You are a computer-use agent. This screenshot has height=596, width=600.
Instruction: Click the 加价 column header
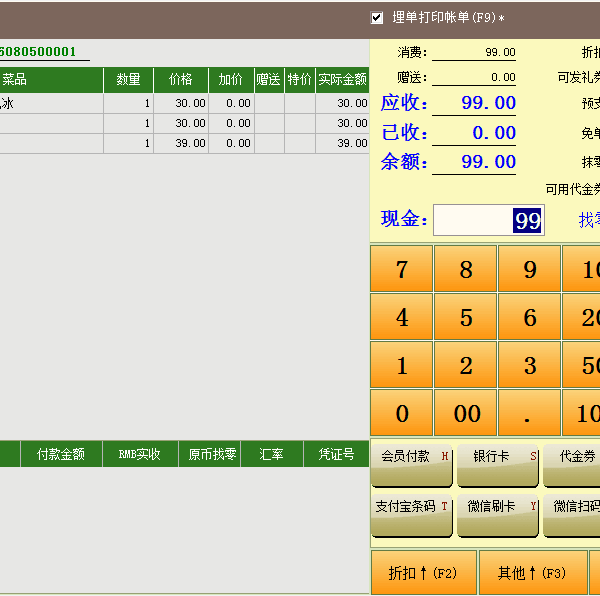tap(231, 80)
